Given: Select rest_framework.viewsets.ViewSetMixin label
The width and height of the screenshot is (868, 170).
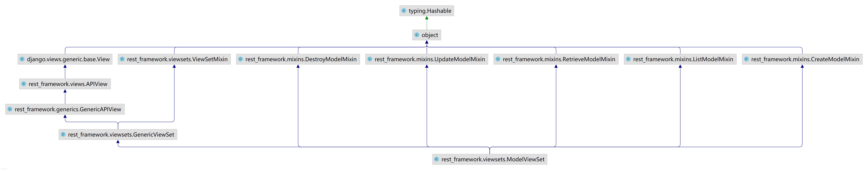Looking at the screenshot, I should (x=177, y=59).
